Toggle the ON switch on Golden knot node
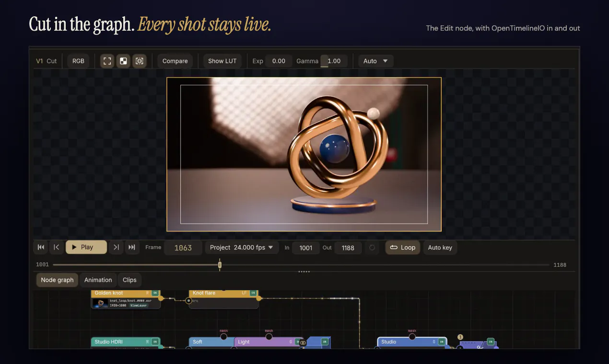Screen dimensions: 609x364 (155, 293)
